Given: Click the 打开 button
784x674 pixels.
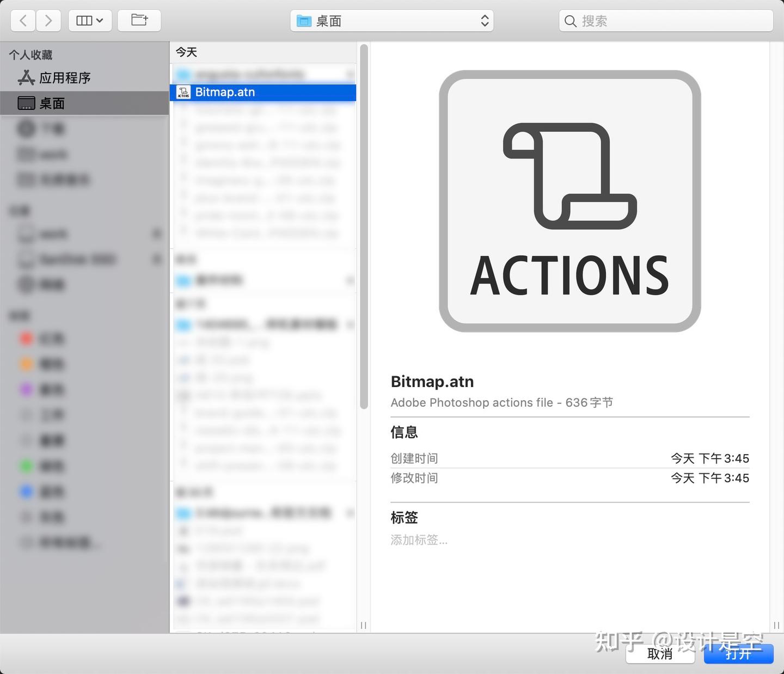Looking at the screenshot, I should click(738, 653).
